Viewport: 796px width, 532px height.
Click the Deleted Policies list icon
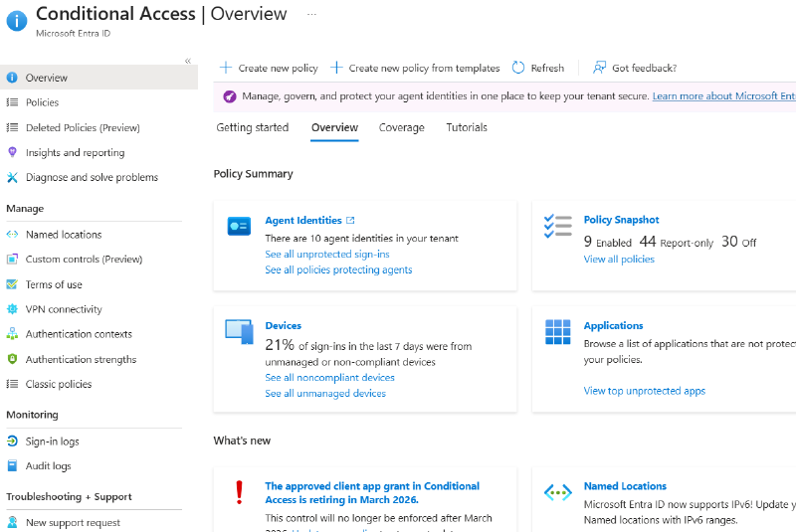12,127
